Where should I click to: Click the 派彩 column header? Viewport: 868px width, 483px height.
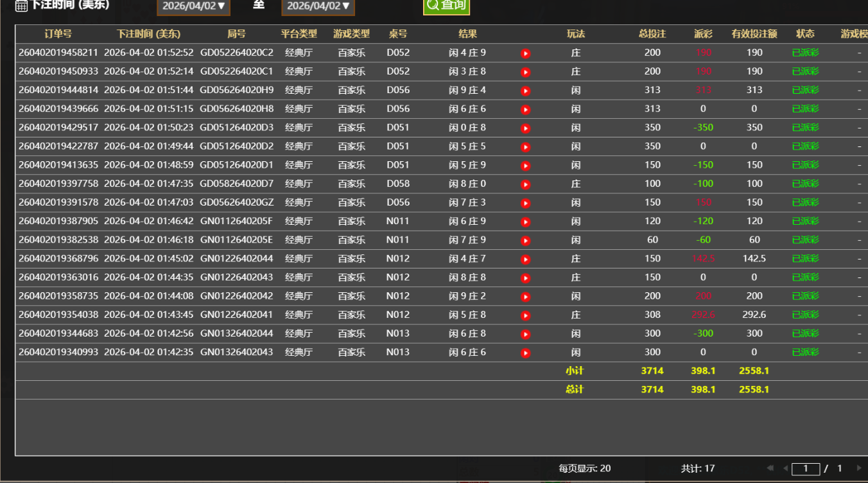coord(702,33)
